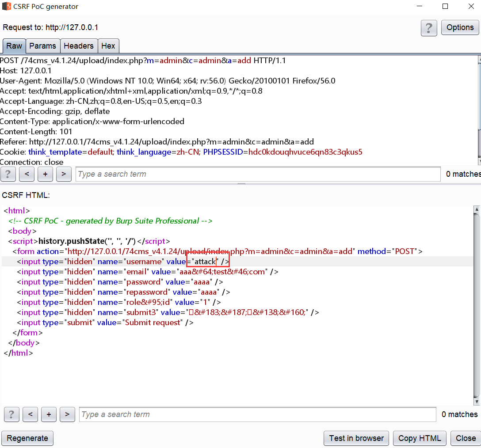Click the 'submit3' input line
481x448 pixels.
(168, 312)
